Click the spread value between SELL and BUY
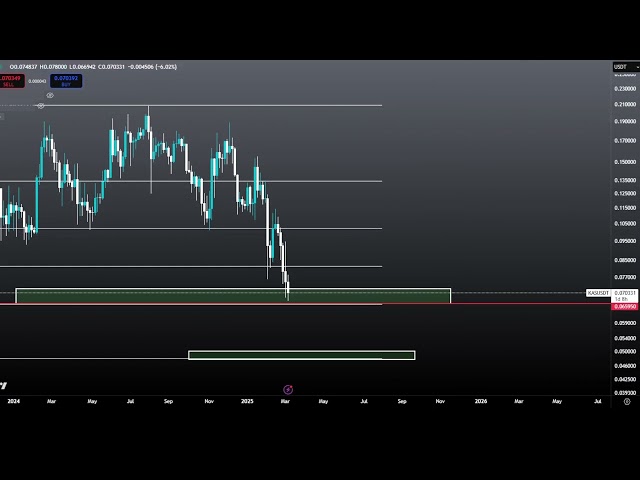The height and width of the screenshot is (480, 640). pyautogui.click(x=36, y=81)
